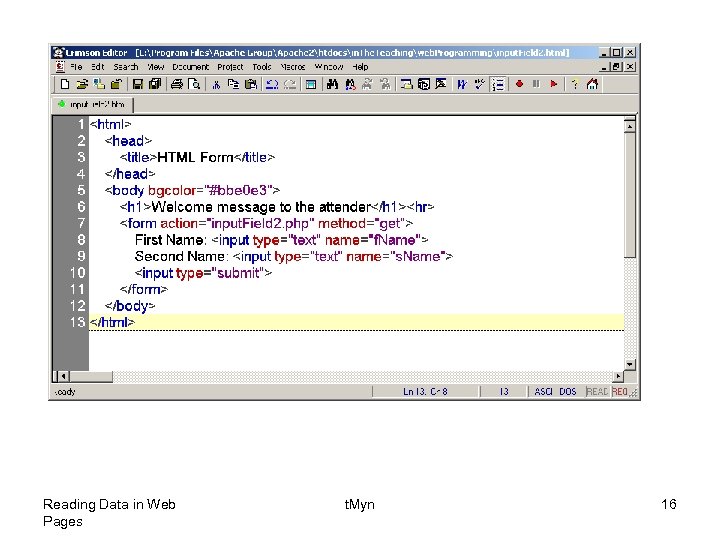This screenshot has width=720, height=540.
Task: Click the Open file folder icon
Action: click(x=82, y=84)
